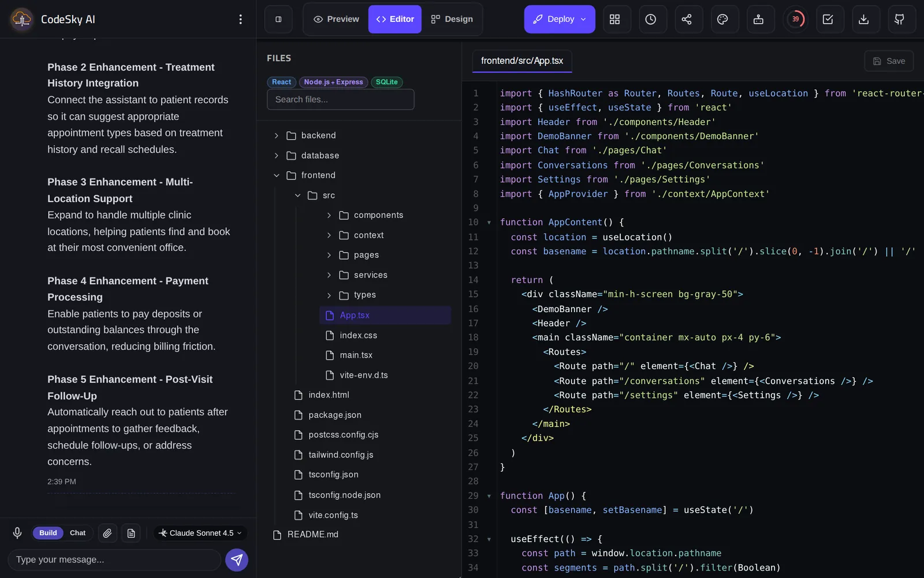The width and height of the screenshot is (924, 578).
Task: Open tailwind.config.js file
Action: tap(341, 455)
